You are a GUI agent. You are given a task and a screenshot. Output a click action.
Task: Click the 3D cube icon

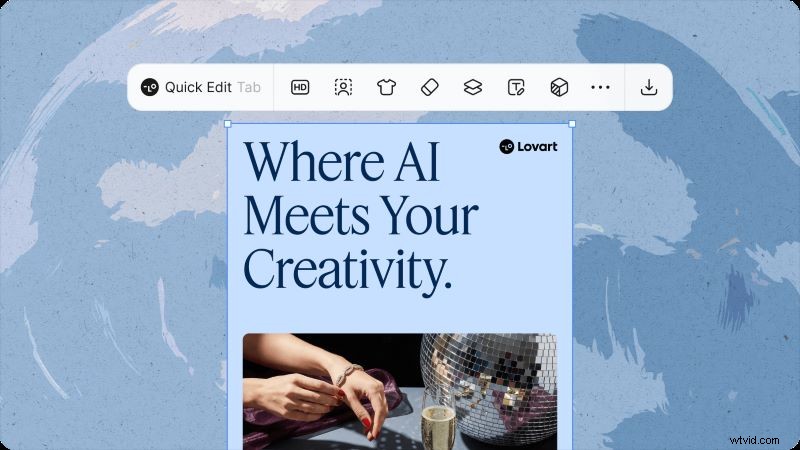click(559, 87)
